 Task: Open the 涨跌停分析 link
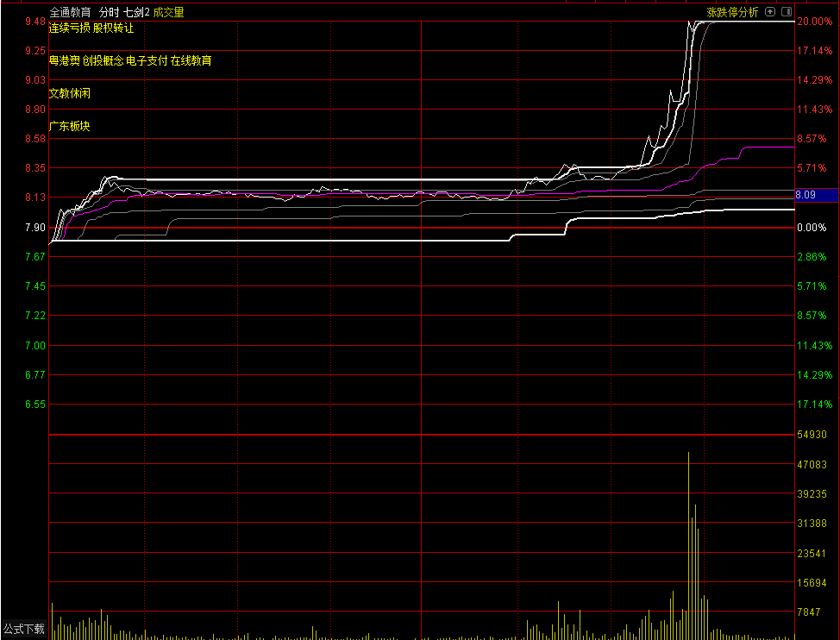[x=732, y=12]
